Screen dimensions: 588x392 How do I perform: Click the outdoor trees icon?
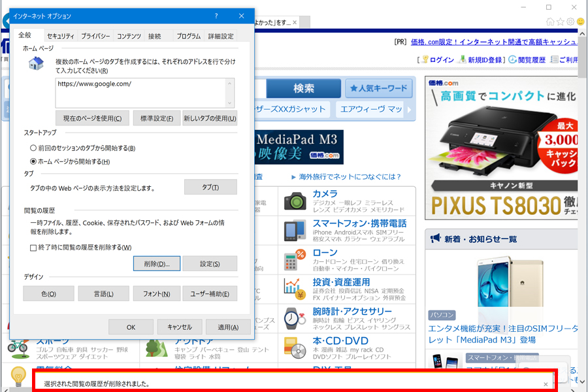[156, 348]
